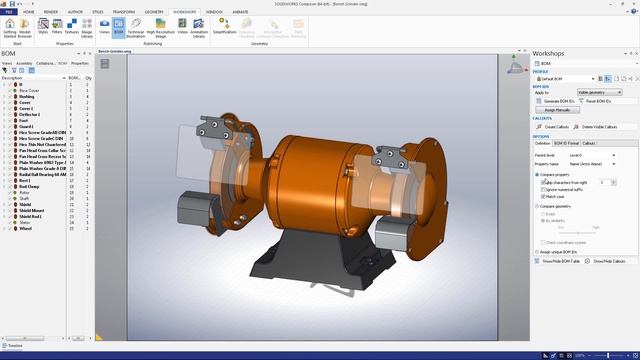Expand the Cover tree row

pyautogui.click(x=4, y=102)
